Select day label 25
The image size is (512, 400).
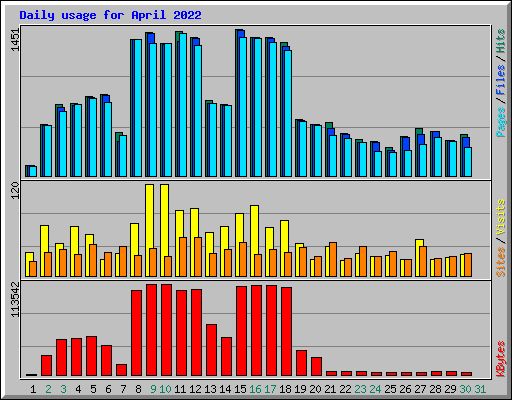coord(390,389)
